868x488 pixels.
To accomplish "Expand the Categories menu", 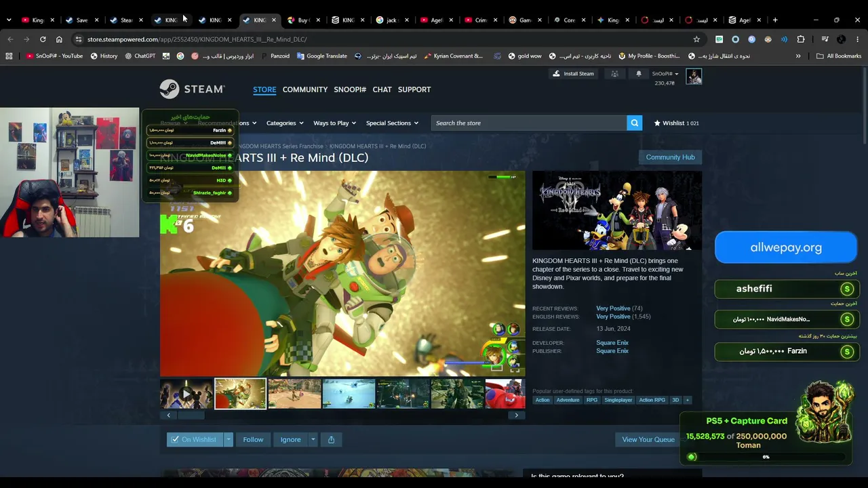I will (285, 123).
